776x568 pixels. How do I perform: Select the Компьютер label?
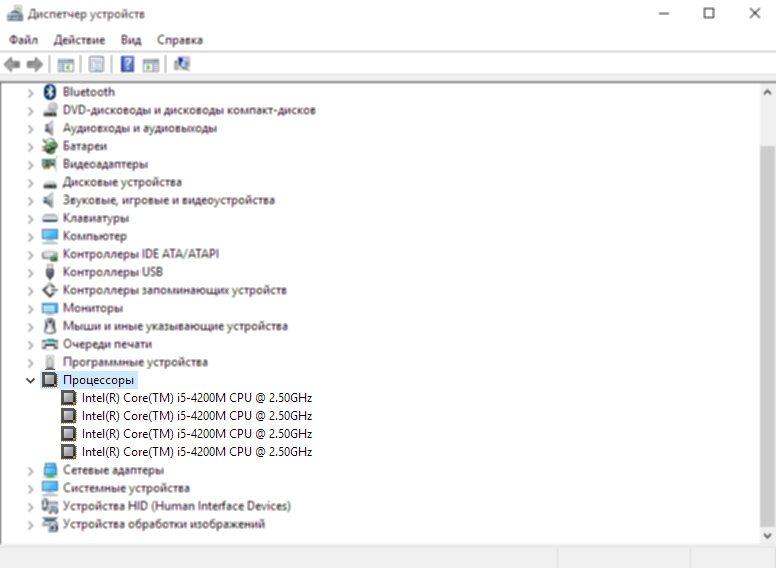pyautogui.click(x=95, y=236)
